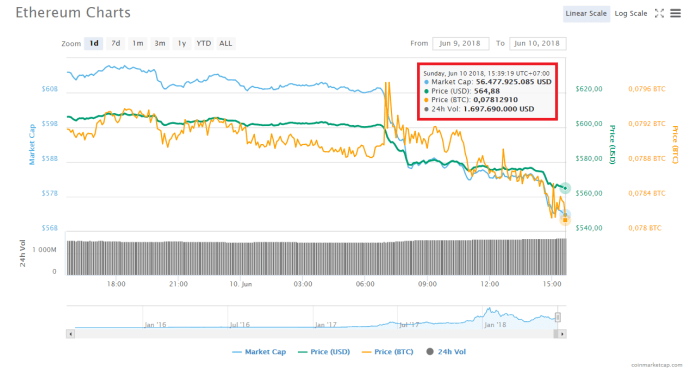Click the orange Price (BTC) end marker
The height and width of the screenshot is (370, 696).
pyautogui.click(x=565, y=220)
